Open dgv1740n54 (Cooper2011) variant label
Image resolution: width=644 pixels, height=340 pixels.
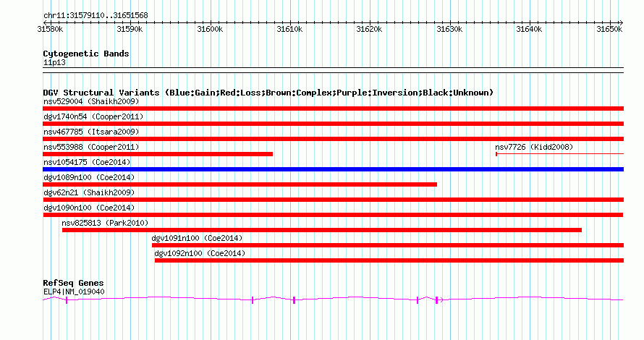click(x=93, y=116)
